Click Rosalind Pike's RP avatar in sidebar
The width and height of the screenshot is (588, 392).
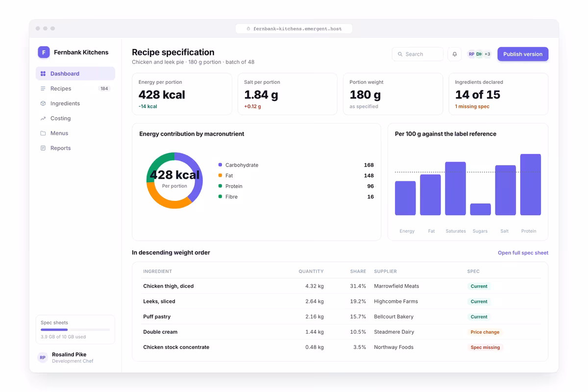(x=43, y=358)
